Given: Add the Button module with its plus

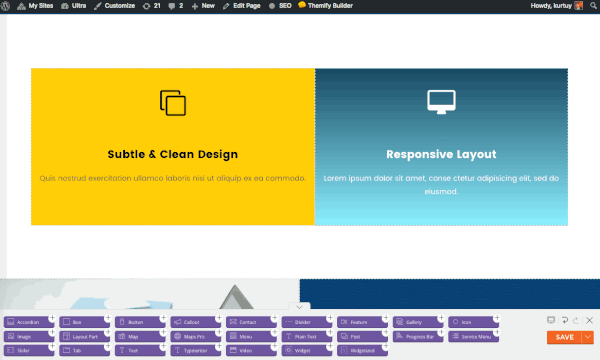Looking at the screenshot, I should pos(163,318).
